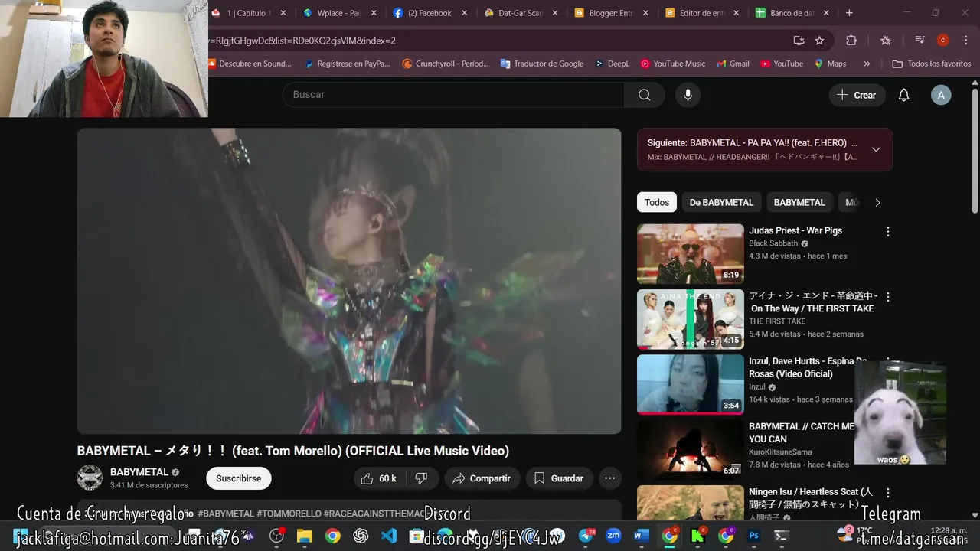
Task: Dislike the BABYMETAL video
Action: (x=421, y=478)
